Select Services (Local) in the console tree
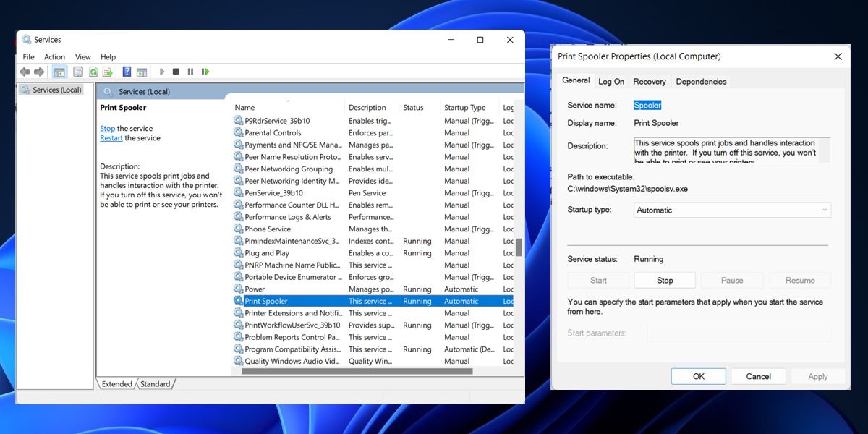 51,90
